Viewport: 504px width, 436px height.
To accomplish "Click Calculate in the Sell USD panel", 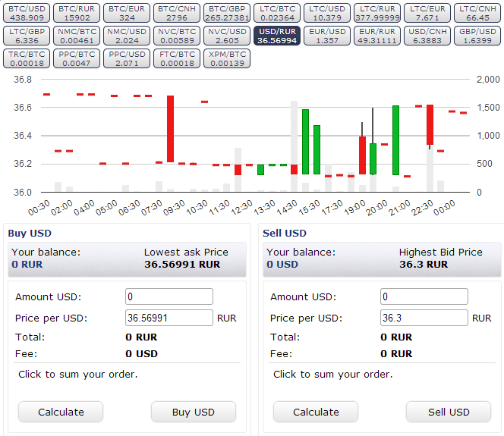I will click(x=316, y=412).
